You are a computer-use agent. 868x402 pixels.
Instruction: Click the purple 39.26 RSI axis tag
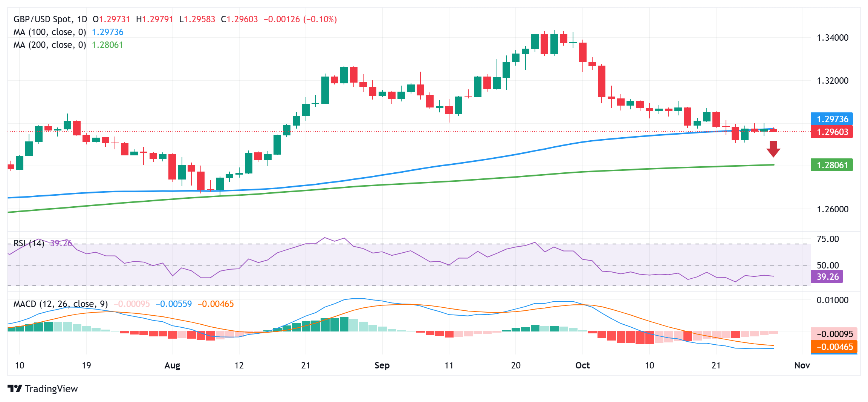tap(827, 277)
